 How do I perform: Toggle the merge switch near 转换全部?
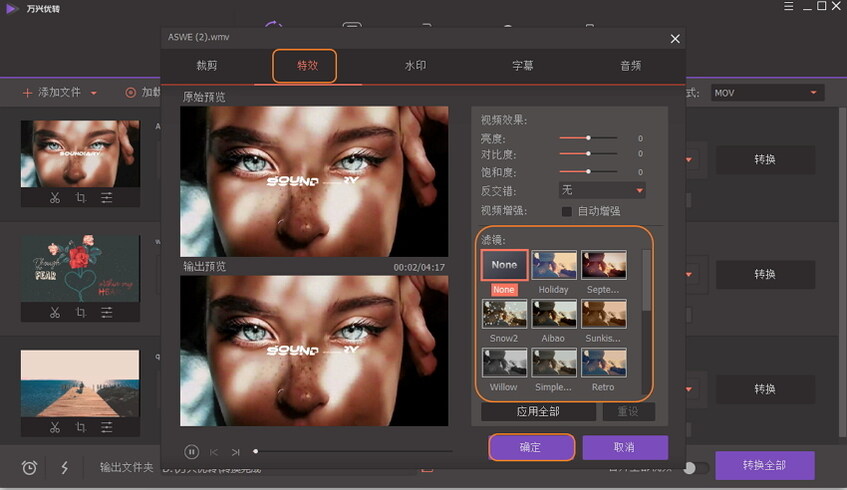697,468
